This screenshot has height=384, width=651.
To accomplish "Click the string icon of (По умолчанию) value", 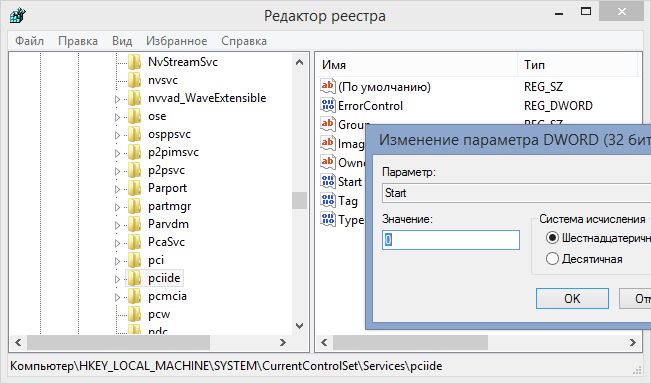I will point(328,86).
